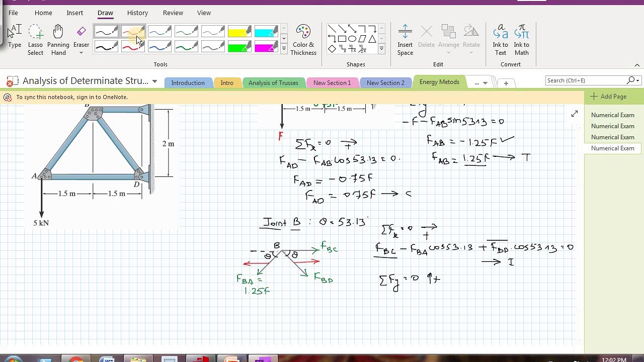Choose the yellow highlighter
644x362 pixels.
click(239, 32)
